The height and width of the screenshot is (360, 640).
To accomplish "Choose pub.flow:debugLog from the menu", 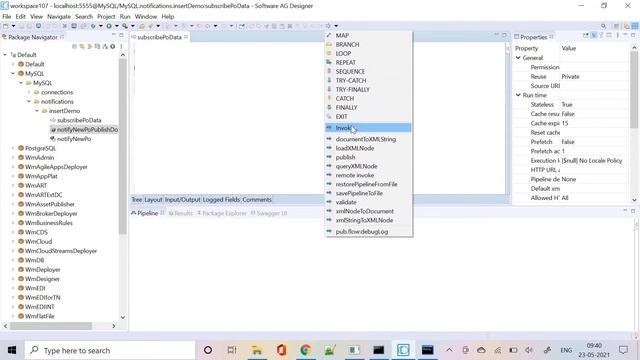I will pyautogui.click(x=369, y=231).
